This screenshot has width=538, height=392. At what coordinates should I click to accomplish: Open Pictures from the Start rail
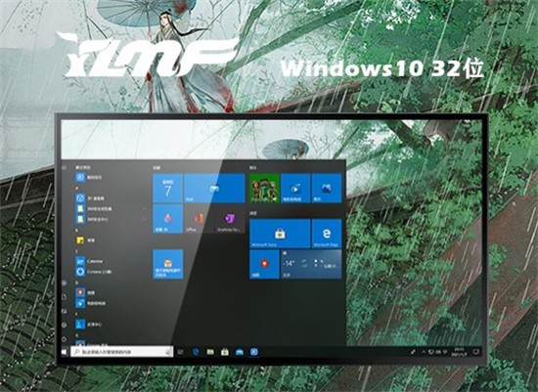tap(65, 312)
